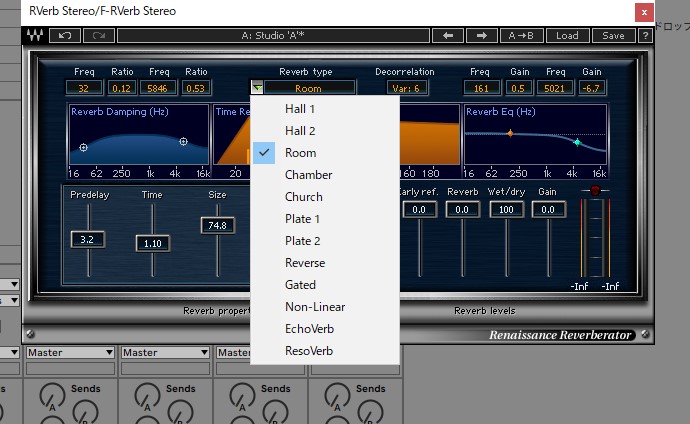Click the red clip indicator above the meter

(595, 190)
